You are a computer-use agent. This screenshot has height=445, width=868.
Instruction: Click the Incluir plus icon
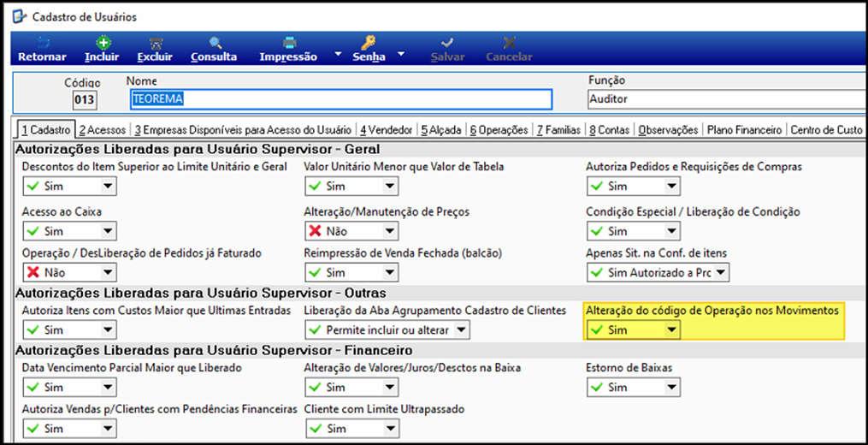(x=103, y=43)
